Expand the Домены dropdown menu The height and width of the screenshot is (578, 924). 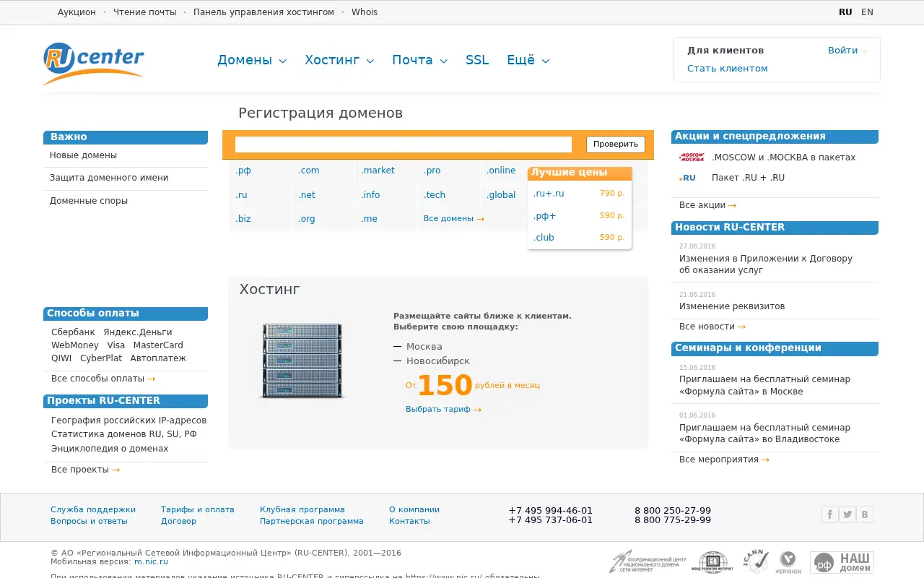[252, 60]
